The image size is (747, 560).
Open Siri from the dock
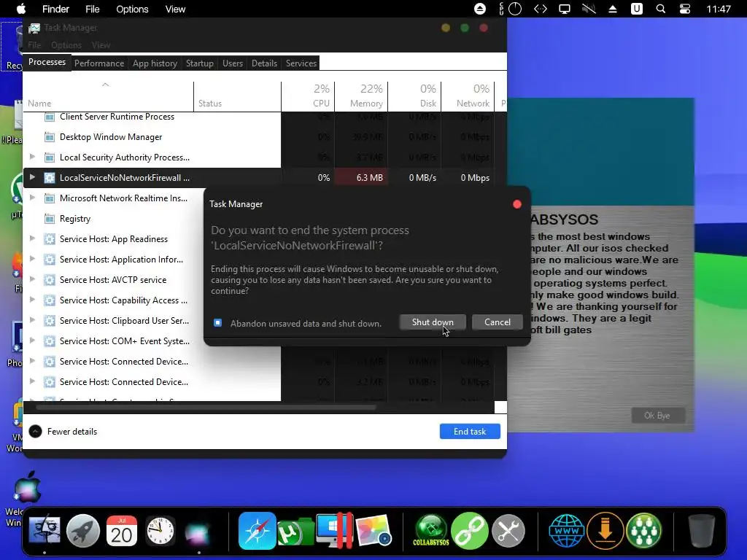pyautogui.click(x=198, y=532)
